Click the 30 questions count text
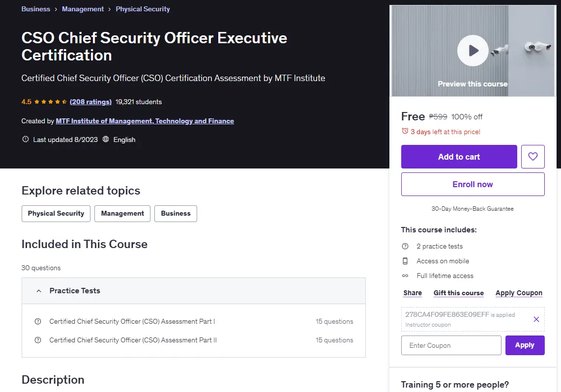Viewport: 561px width, 392px height. tap(41, 268)
